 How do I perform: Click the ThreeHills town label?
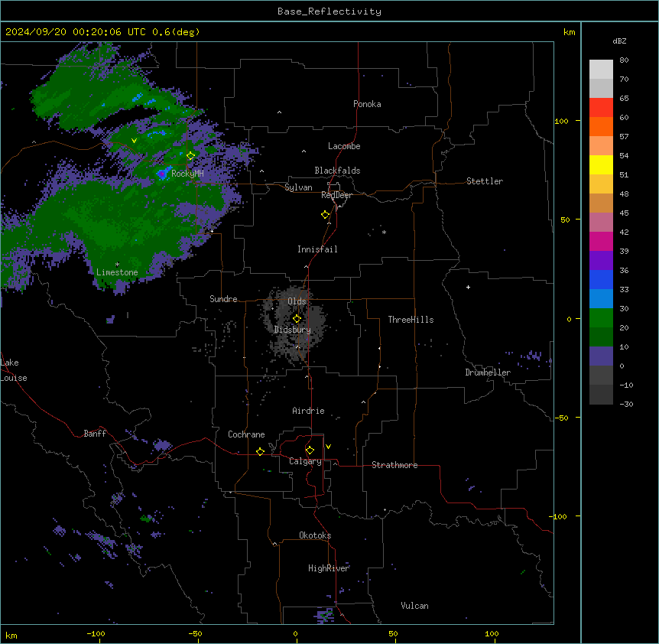(x=411, y=320)
